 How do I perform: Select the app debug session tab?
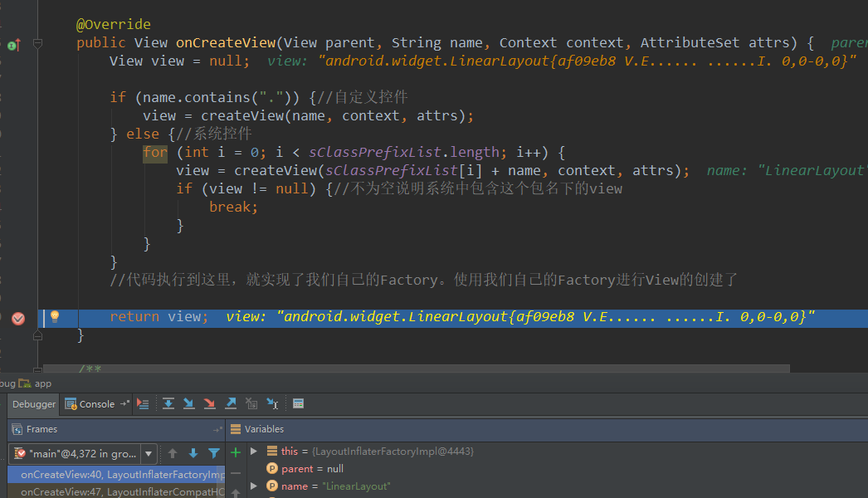coord(35,383)
